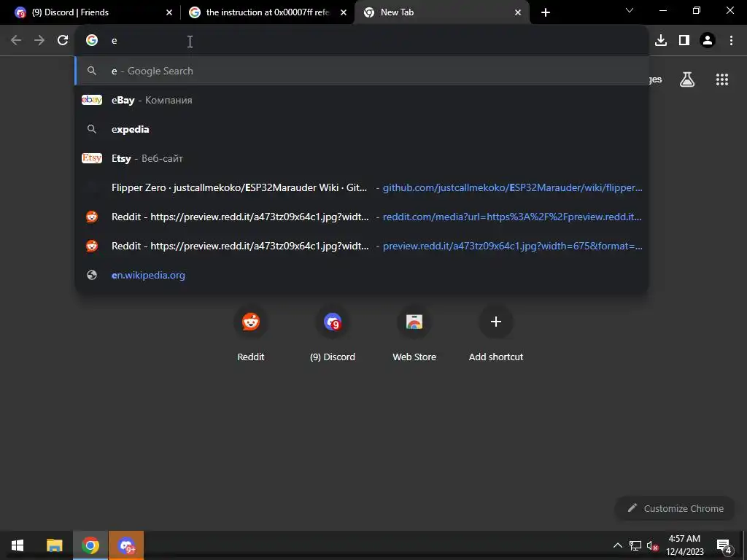The width and height of the screenshot is (747, 560).
Task: Open the Search Labs flask icon
Action: point(687,79)
